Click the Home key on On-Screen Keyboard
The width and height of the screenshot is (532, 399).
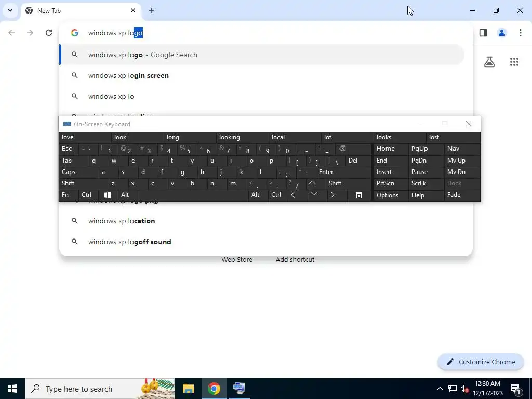tap(391, 149)
